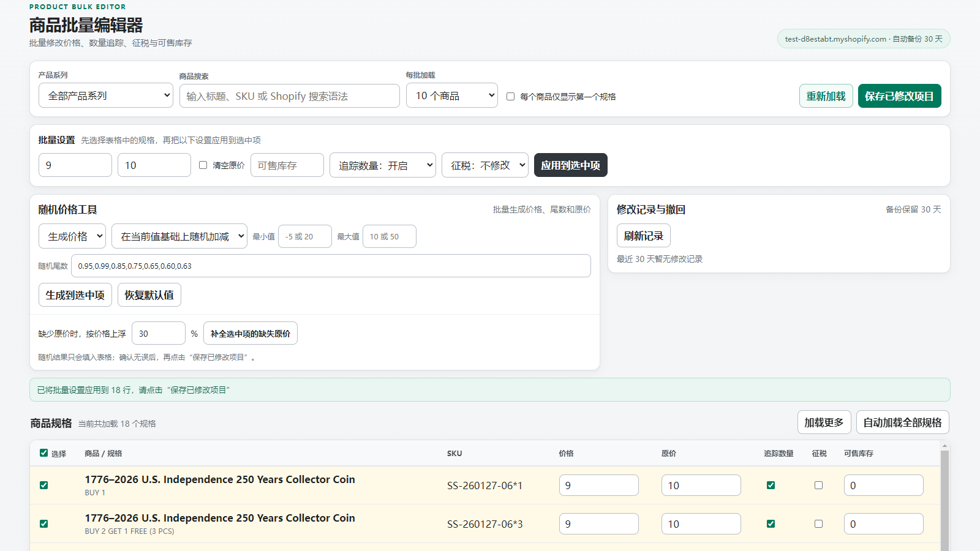Enable 征税 checkbox for SS-260127-06*1
This screenshot has width=980, height=551.
coord(818,485)
